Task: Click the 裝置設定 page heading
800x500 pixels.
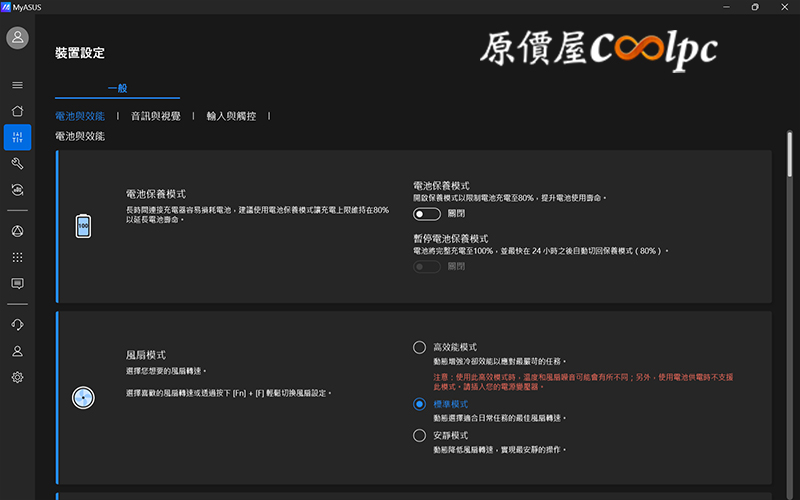Action: (x=80, y=53)
